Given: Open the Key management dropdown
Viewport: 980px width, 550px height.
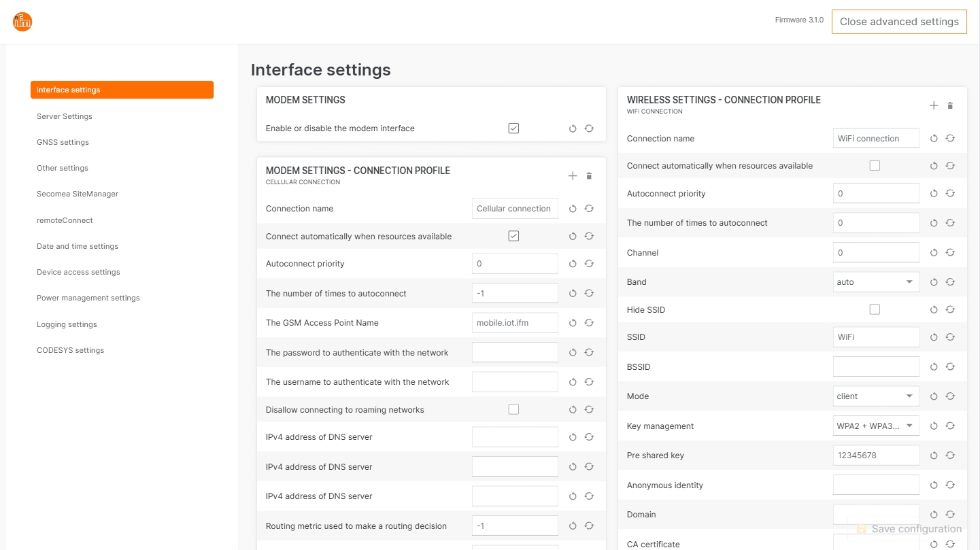Looking at the screenshot, I should pos(875,426).
